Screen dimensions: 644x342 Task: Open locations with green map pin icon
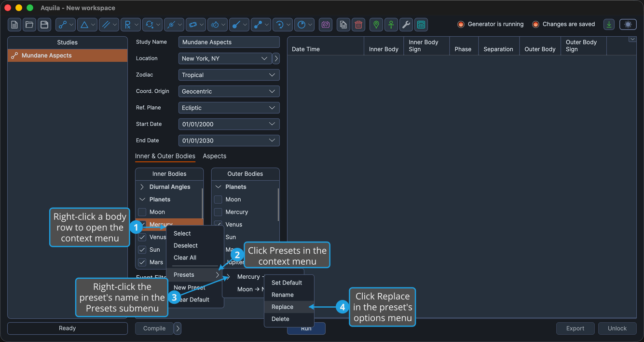click(x=376, y=25)
